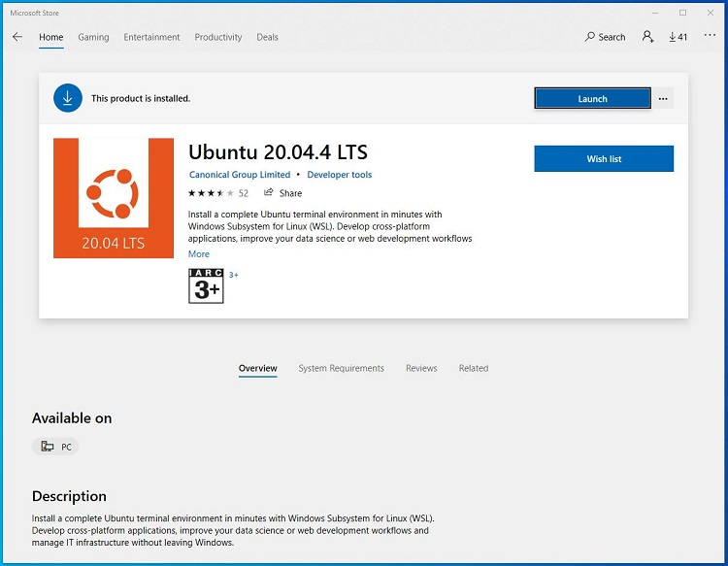The width and height of the screenshot is (728, 566).
Task: Open the Entertainment tab
Action: click(x=151, y=37)
